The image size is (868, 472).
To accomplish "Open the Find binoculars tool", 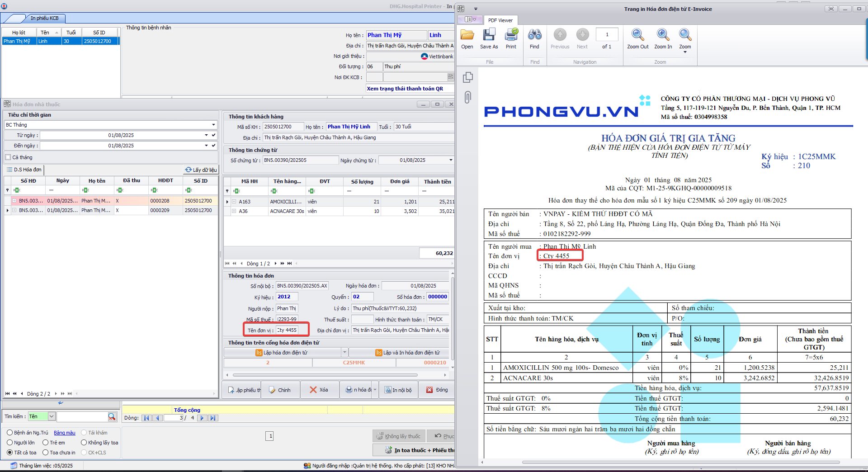I will tap(534, 39).
